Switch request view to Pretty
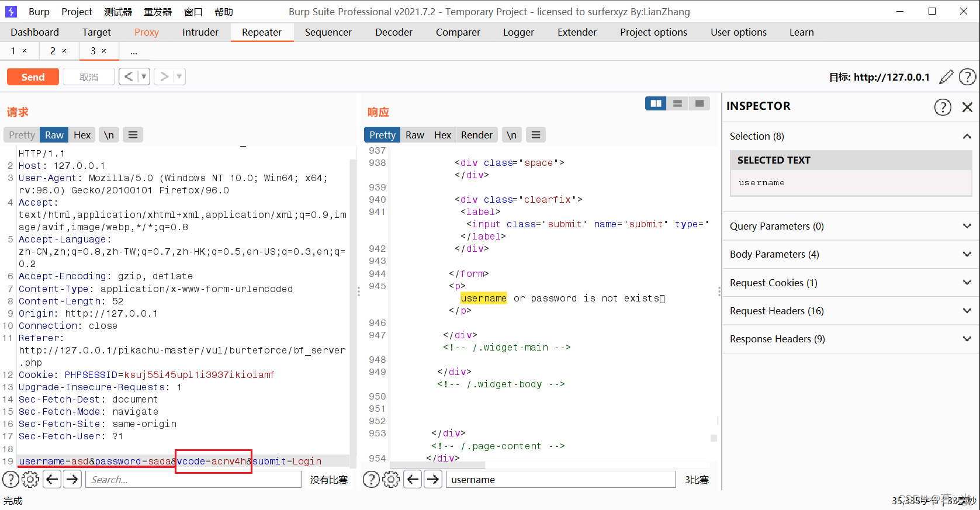 (x=22, y=135)
